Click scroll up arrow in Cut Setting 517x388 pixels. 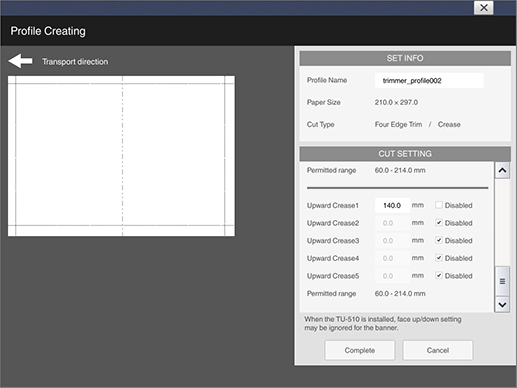pyautogui.click(x=502, y=170)
